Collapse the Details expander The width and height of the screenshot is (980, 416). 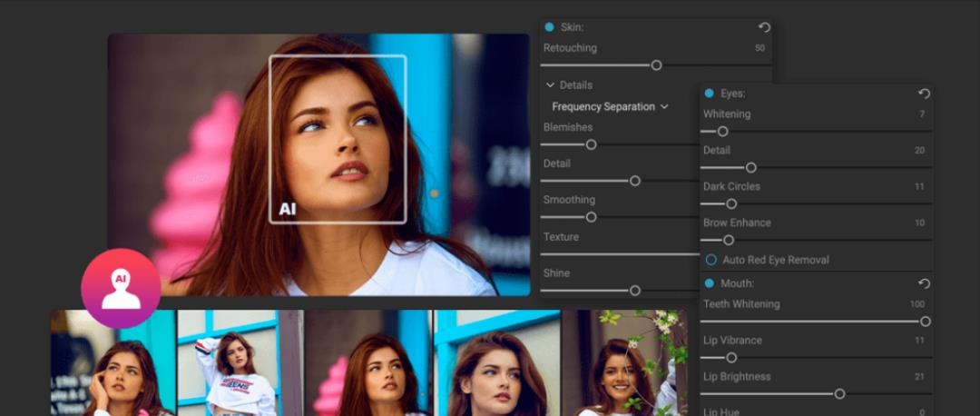[550, 85]
